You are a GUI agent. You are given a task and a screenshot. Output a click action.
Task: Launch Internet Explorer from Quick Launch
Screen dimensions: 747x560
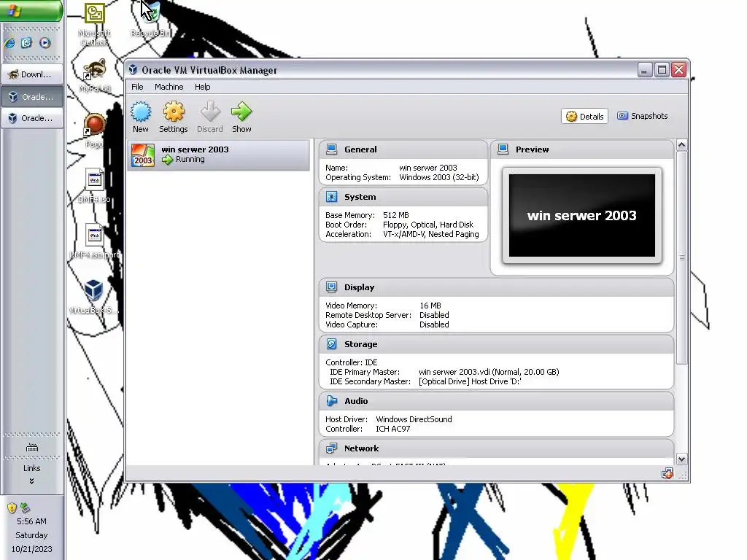coord(9,43)
